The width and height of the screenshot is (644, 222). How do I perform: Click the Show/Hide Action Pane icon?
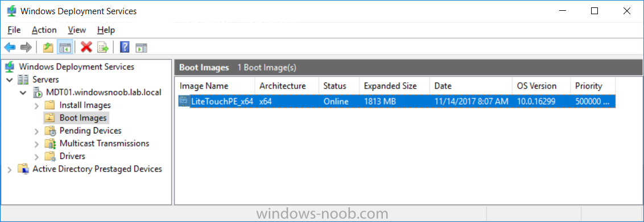[141, 48]
